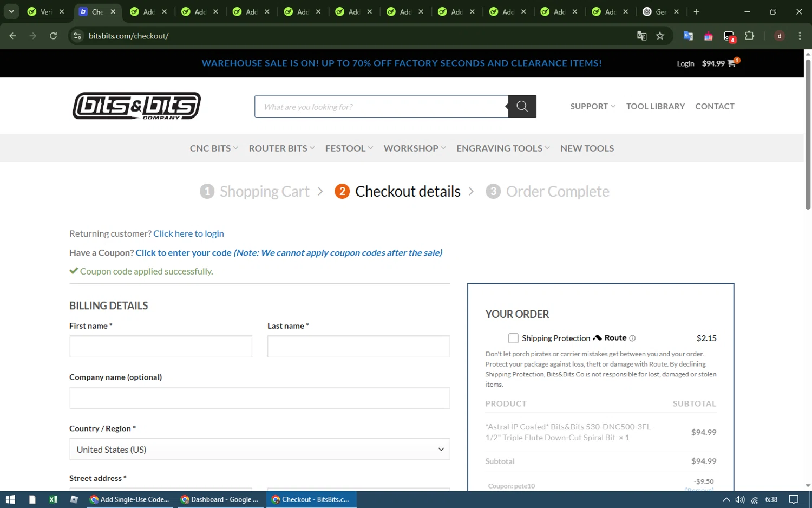Image resolution: width=812 pixels, height=508 pixels.
Task: Go back to previous page
Action: (13, 36)
